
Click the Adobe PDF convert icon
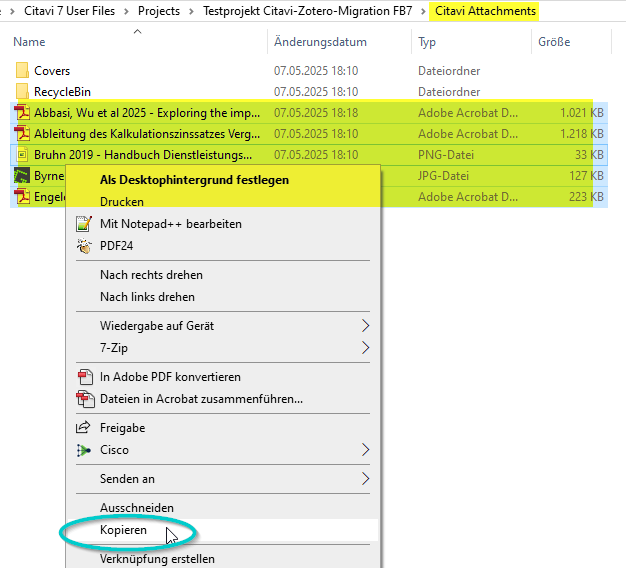point(85,377)
